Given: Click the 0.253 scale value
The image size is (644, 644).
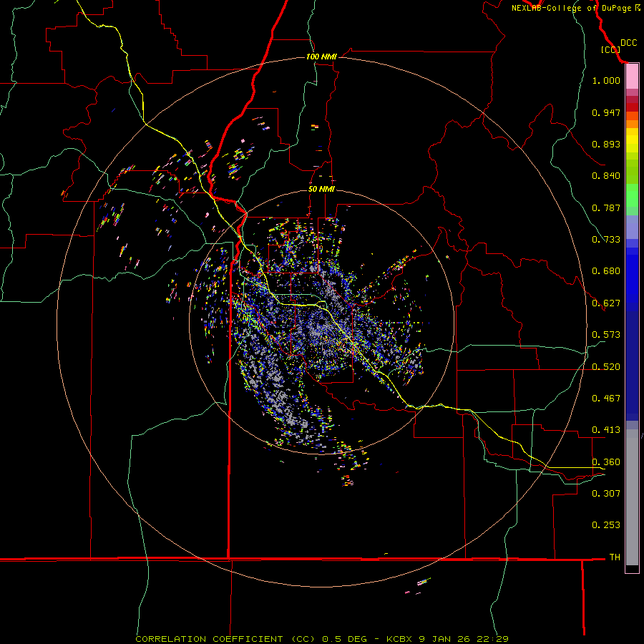Looking at the screenshot, I should pyautogui.click(x=606, y=525).
